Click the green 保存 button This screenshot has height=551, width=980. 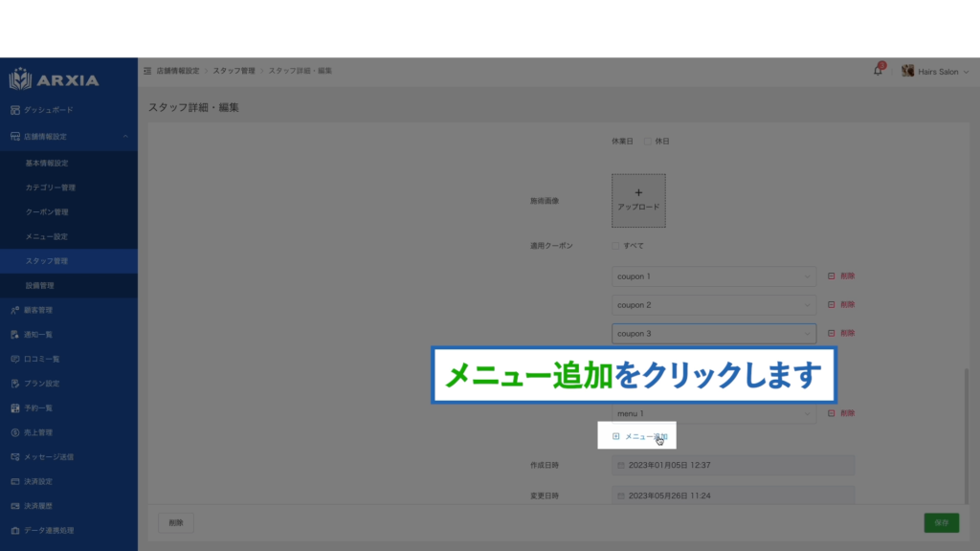[x=942, y=523]
